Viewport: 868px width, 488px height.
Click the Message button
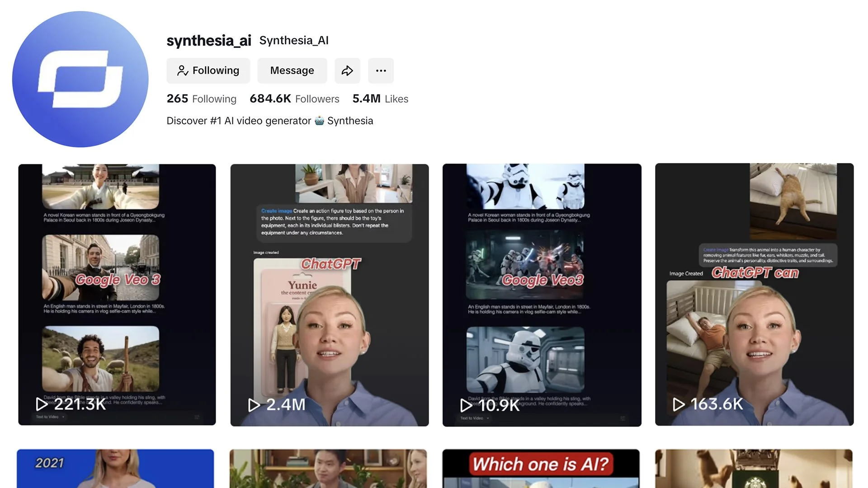click(292, 70)
